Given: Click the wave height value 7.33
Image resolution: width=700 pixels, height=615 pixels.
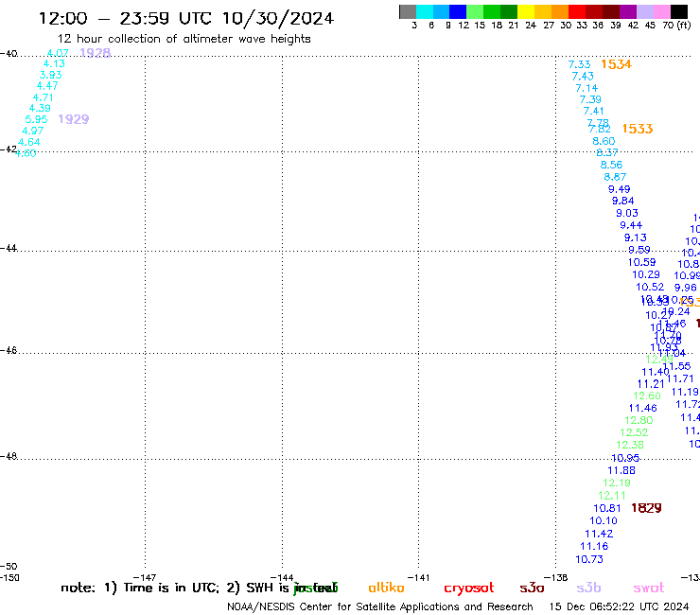Looking at the screenshot, I should [579, 64].
